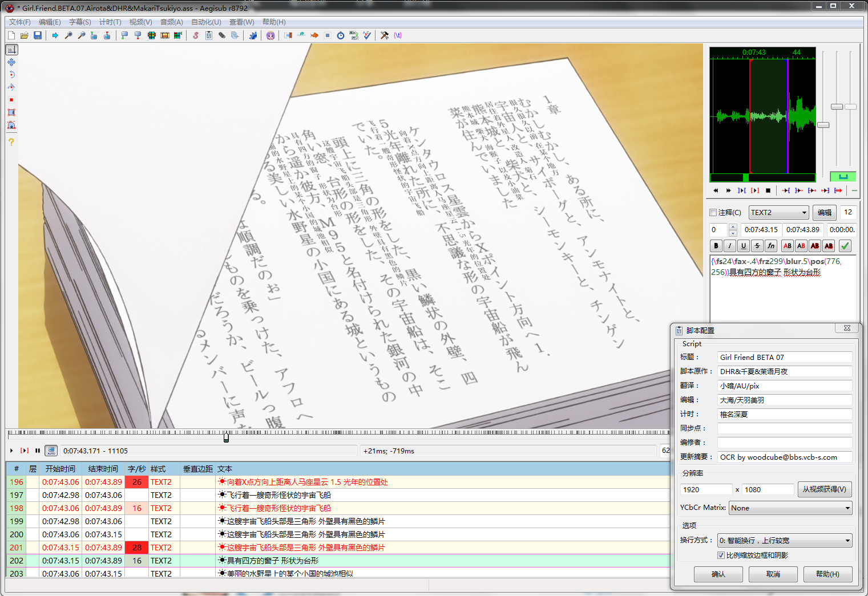Image resolution: width=868 pixels, height=596 pixels.
Task: Open the TEXT2 style dropdown
Action: coord(778,212)
